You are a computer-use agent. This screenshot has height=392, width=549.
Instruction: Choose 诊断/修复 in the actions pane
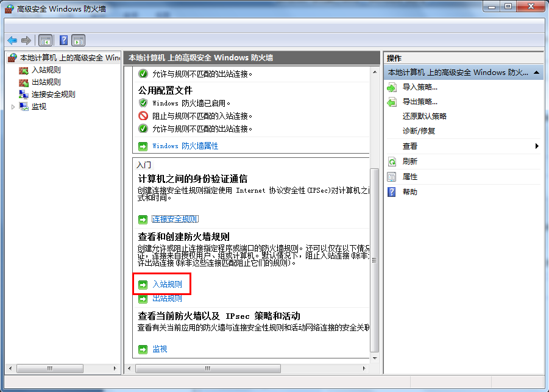pyautogui.click(x=419, y=131)
